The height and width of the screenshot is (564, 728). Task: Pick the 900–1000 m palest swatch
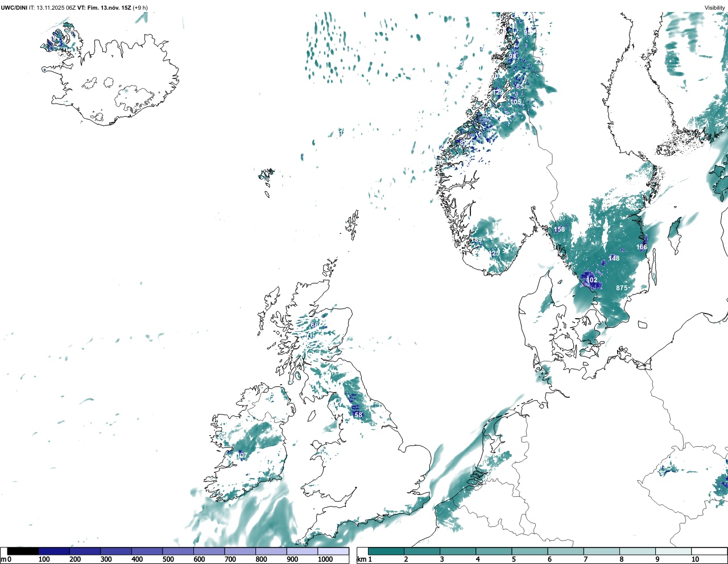(302, 551)
